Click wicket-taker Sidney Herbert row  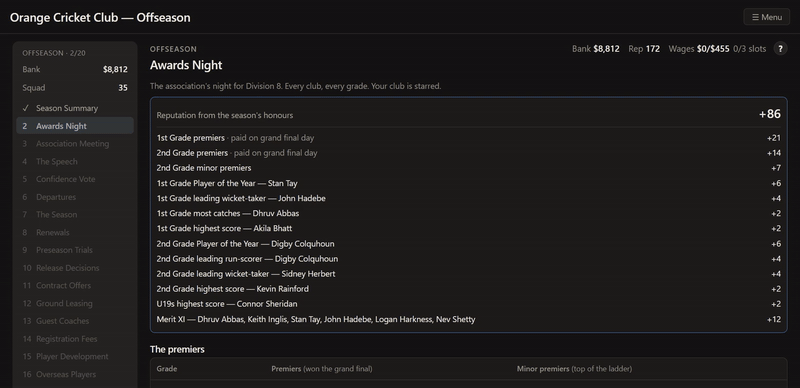pos(468,274)
